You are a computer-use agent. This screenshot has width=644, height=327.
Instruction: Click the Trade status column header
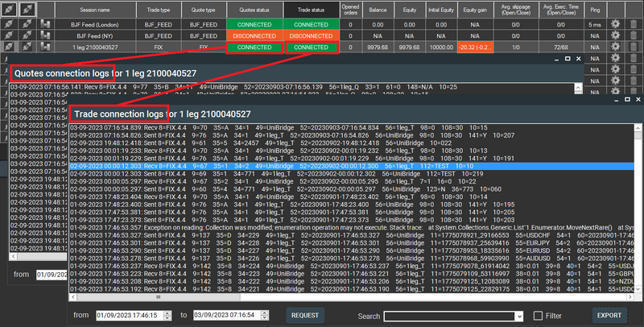[x=311, y=9]
